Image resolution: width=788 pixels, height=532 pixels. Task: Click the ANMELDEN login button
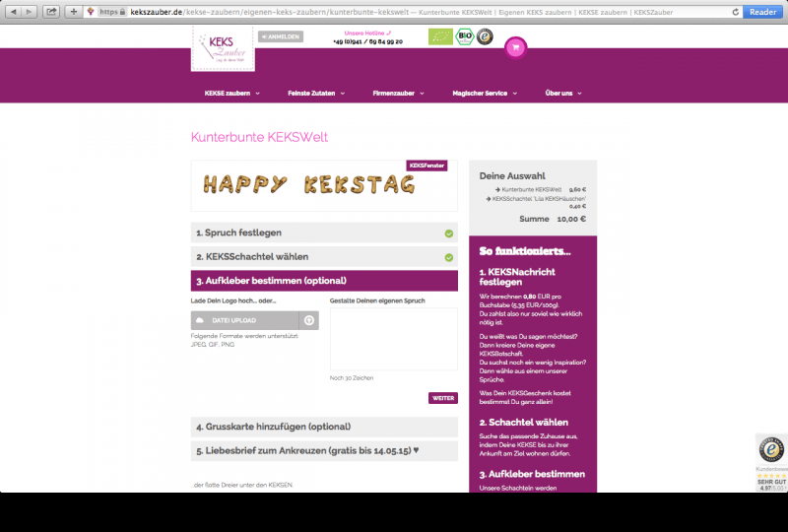click(281, 36)
